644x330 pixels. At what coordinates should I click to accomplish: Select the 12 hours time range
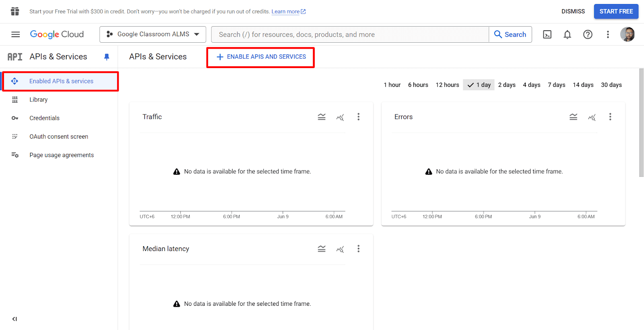coord(447,85)
